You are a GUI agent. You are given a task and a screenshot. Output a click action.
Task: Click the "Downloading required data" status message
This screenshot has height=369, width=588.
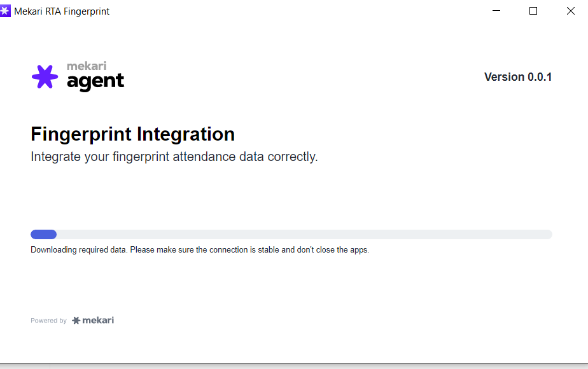(x=80, y=250)
